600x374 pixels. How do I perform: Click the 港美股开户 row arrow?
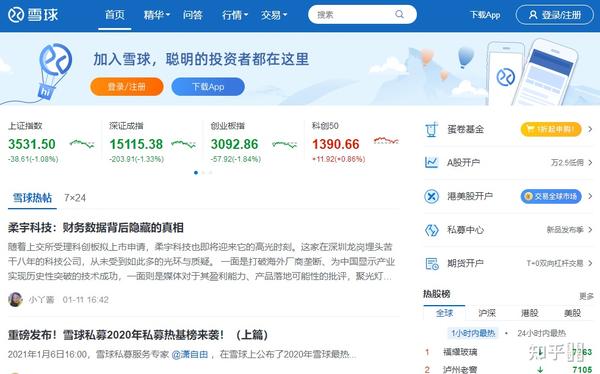[x=590, y=196]
